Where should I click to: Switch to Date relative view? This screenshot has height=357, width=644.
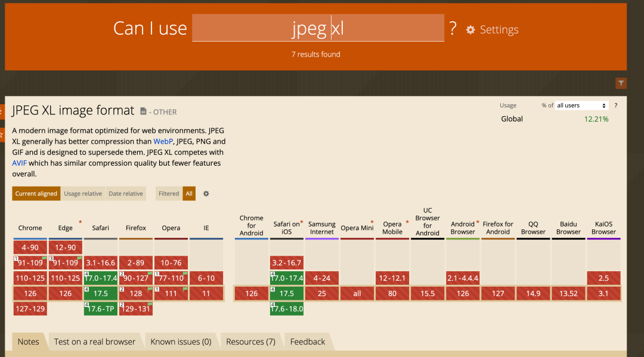[126, 194]
